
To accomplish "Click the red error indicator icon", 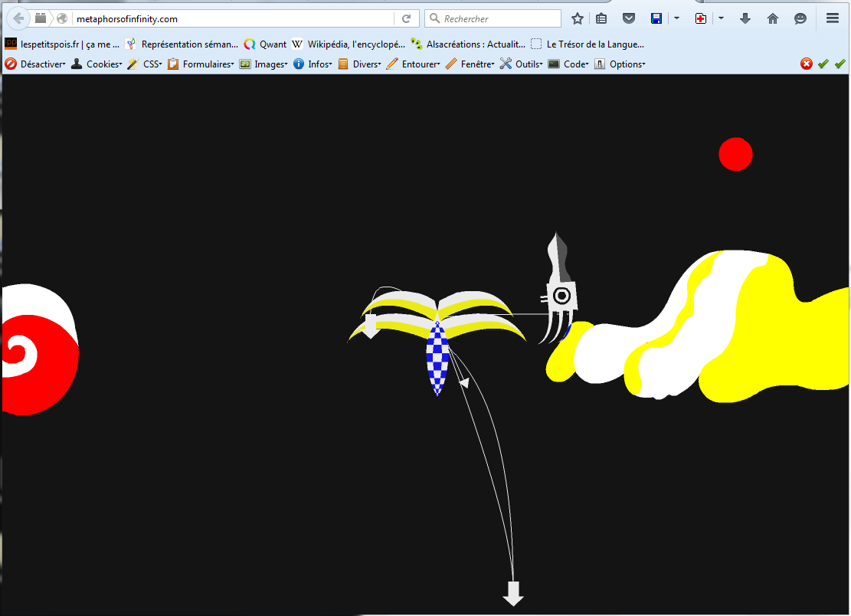I will pyautogui.click(x=807, y=64).
